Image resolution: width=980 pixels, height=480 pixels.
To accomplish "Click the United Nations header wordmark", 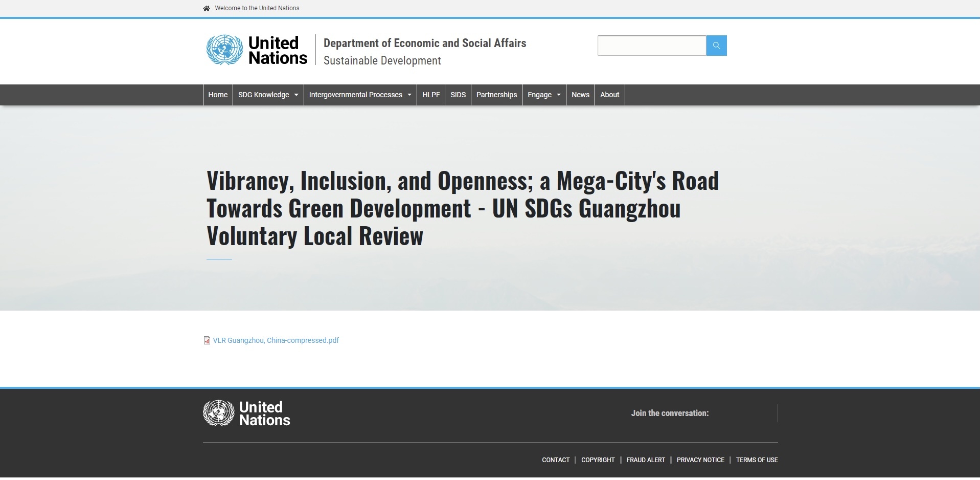I will 278,50.
